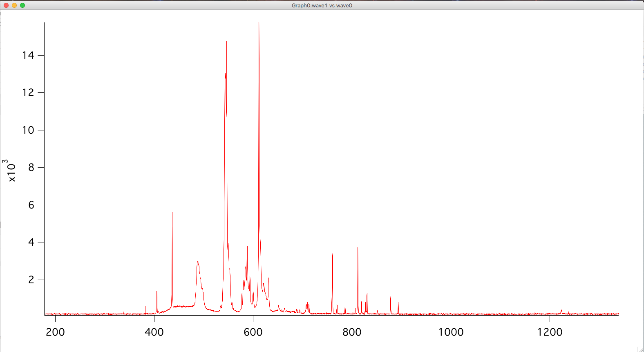
Task: Click the 6 tick label on y-axis
Action: tap(31, 205)
